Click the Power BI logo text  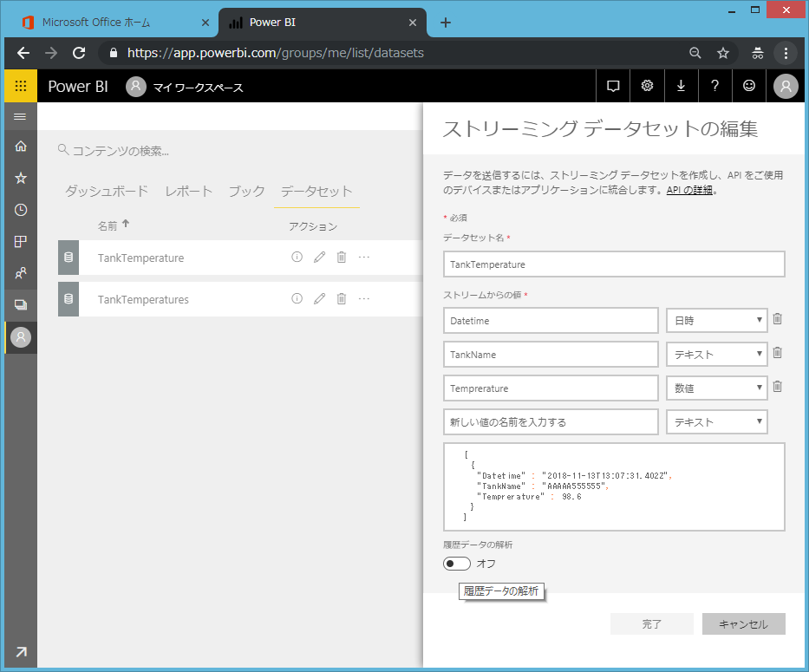pyautogui.click(x=78, y=86)
